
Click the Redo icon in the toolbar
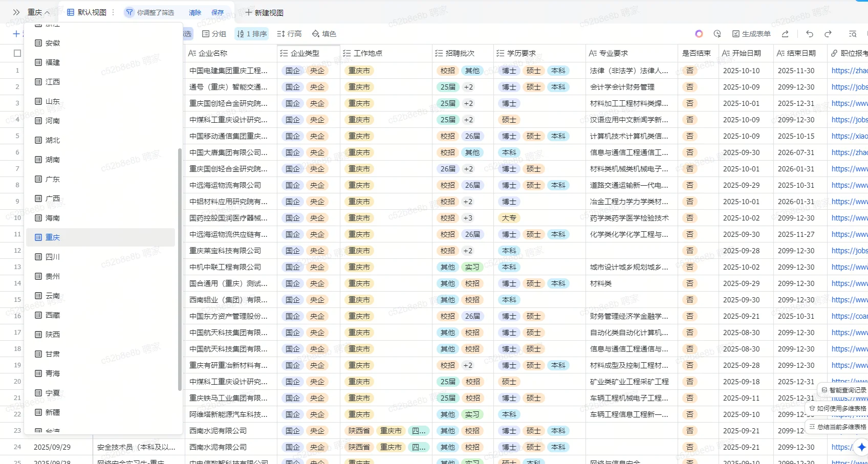(828, 33)
